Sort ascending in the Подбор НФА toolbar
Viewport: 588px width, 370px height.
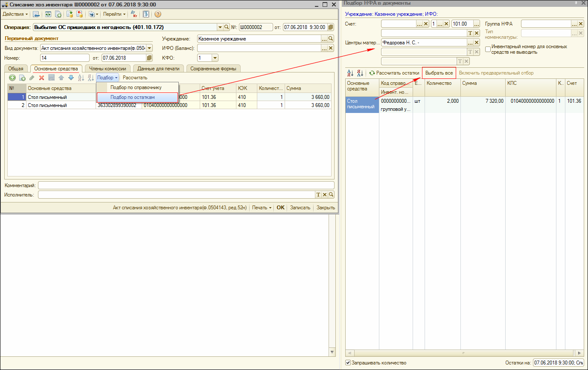pos(350,73)
